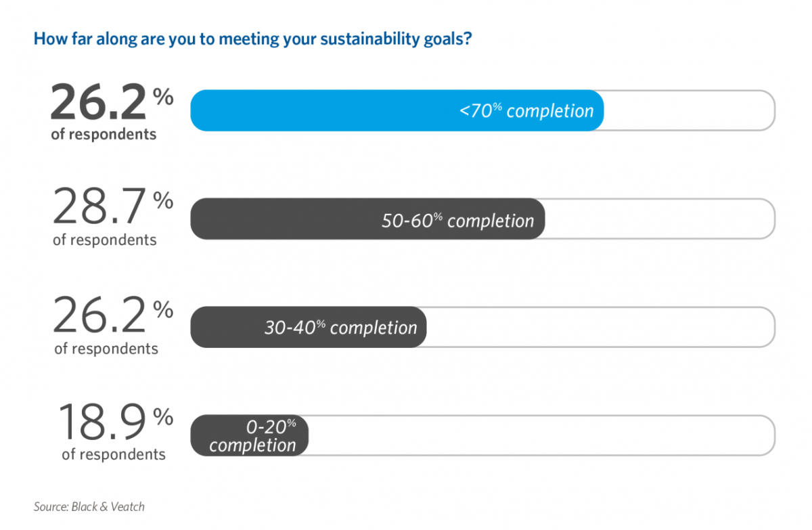Click "of respondents" beside the 30-40% bar
This screenshot has height=530, width=812.
(x=106, y=349)
